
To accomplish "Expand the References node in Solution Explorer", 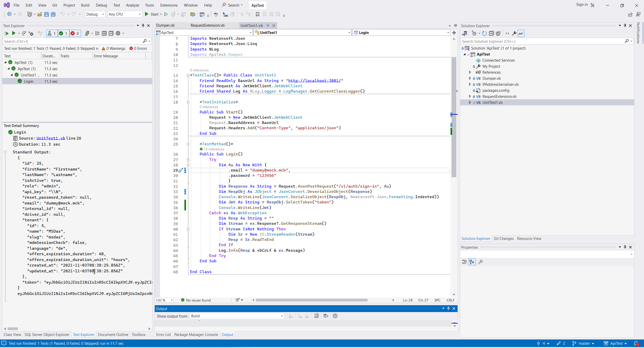I will (x=470, y=72).
